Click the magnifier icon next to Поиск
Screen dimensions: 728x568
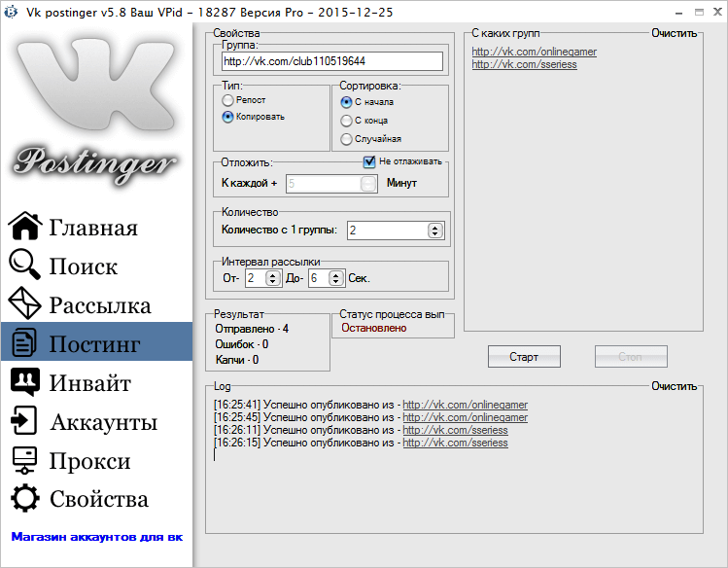[x=24, y=265]
